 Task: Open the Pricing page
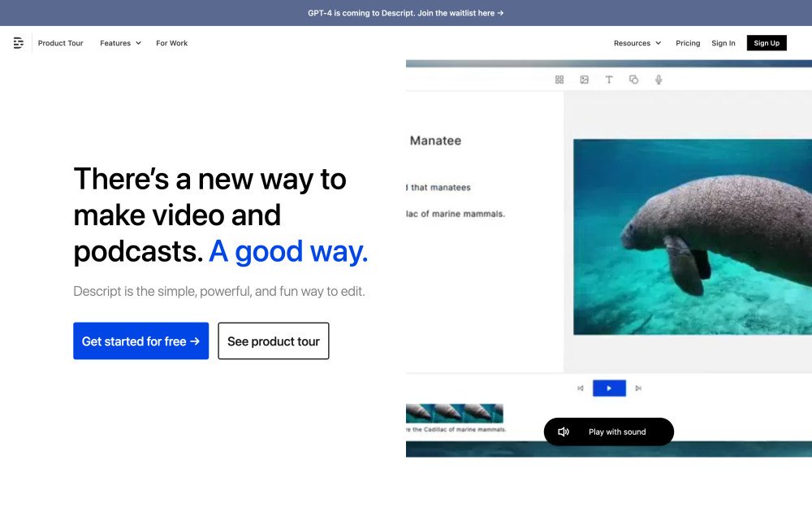pos(688,43)
